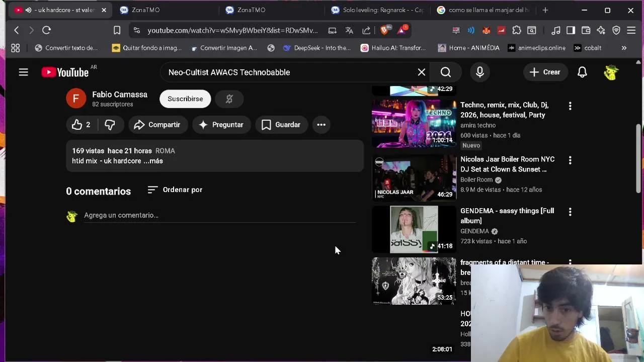Open the Leo AI sparkle icon
644x362 pixels.
601,30
